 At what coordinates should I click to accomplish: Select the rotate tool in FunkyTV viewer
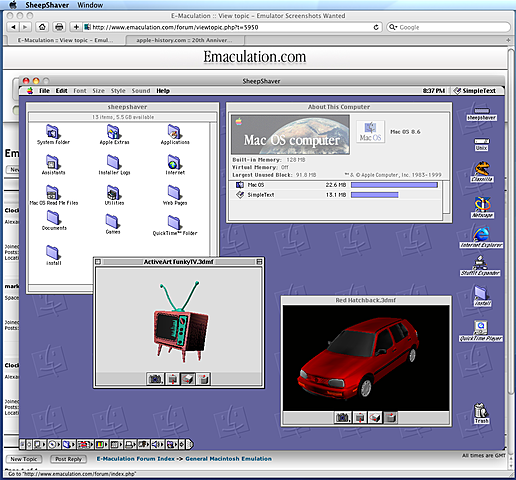[188, 379]
